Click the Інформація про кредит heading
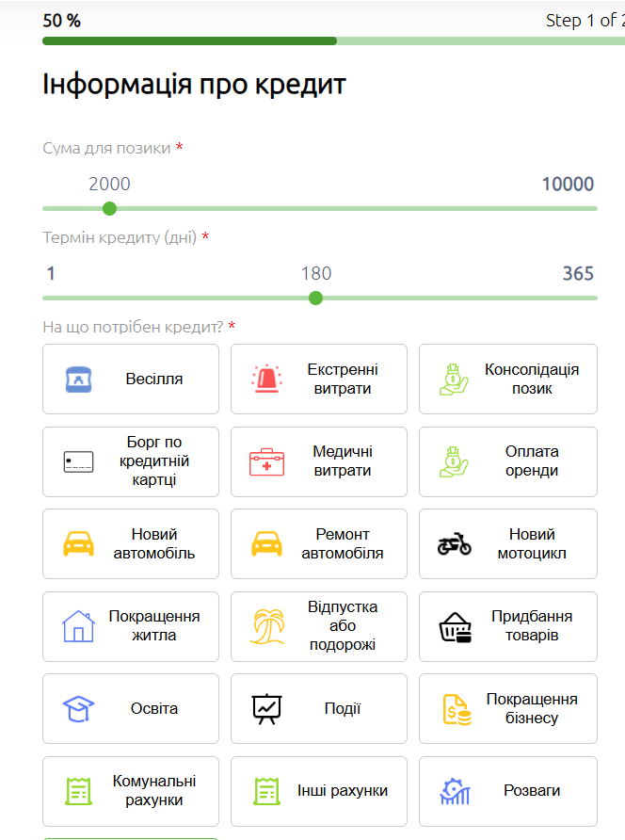Screen dimensions: 625x840 pyautogui.click(x=195, y=84)
